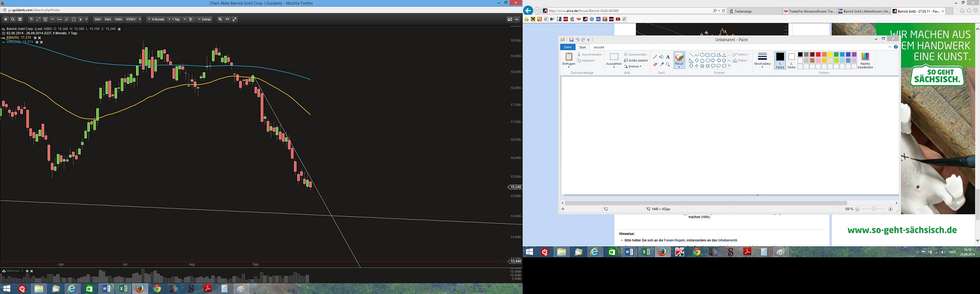Open the 6 Monate time range dropdown
The width and height of the screenshot is (980, 294).
click(156, 19)
